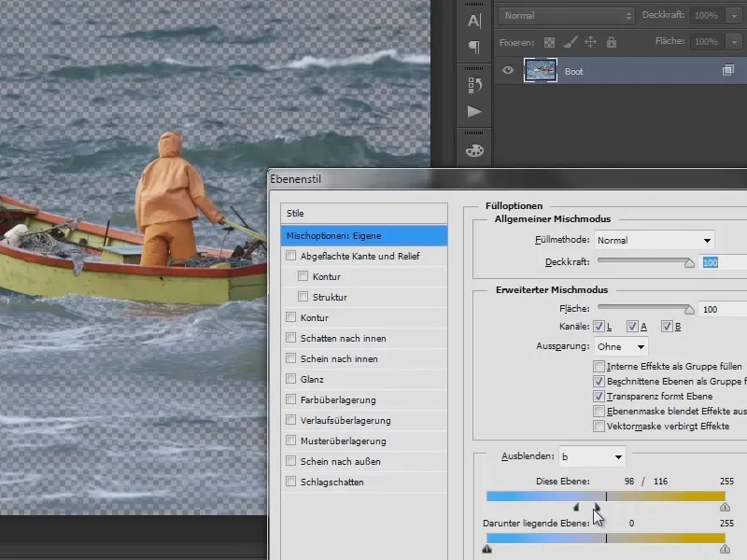Image resolution: width=747 pixels, height=560 pixels.
Task: Enable the Glanz checkbox
Action: pos(290,379)
